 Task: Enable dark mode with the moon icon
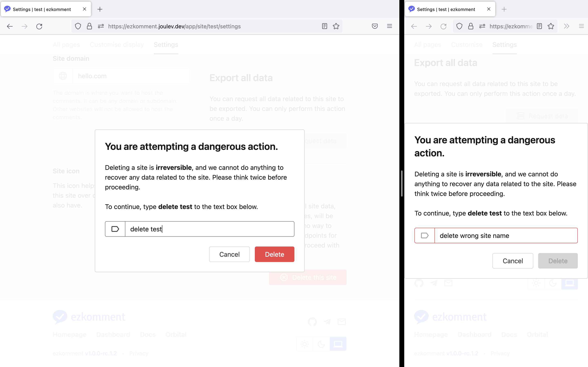coord(321,344)
